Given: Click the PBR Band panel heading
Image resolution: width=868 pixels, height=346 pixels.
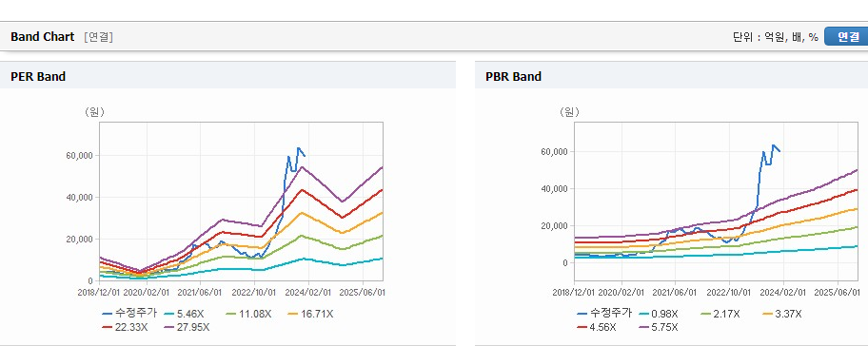Looking at the screenshot, I should coord(513,76).
